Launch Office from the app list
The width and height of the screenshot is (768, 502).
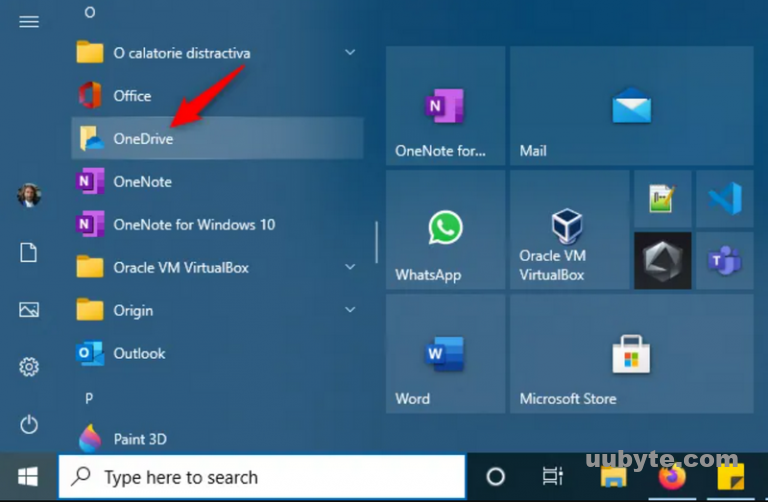pyautogui.click(x=217, y=96)
